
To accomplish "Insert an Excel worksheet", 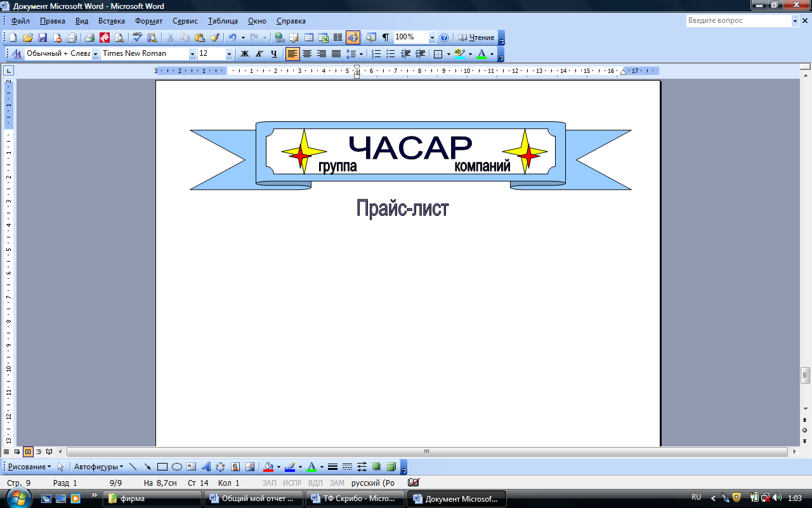I will pyautogui.click(x=324, y=37).
